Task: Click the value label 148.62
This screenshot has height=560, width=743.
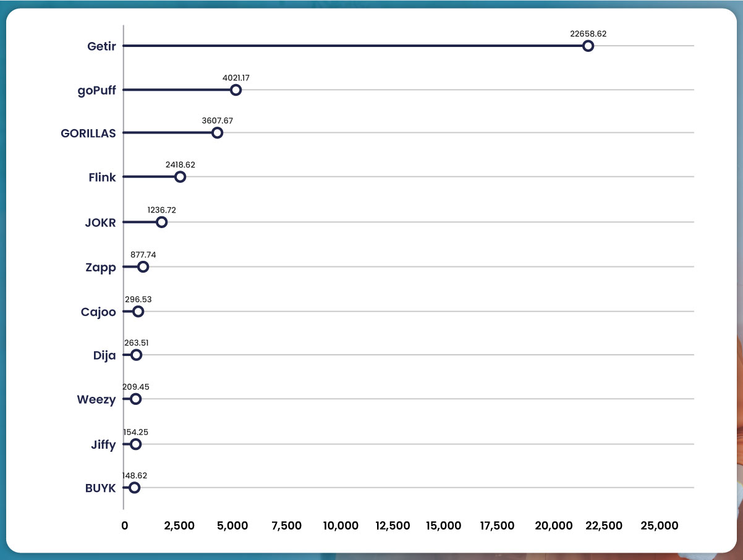Action: (x=135, y=476)
